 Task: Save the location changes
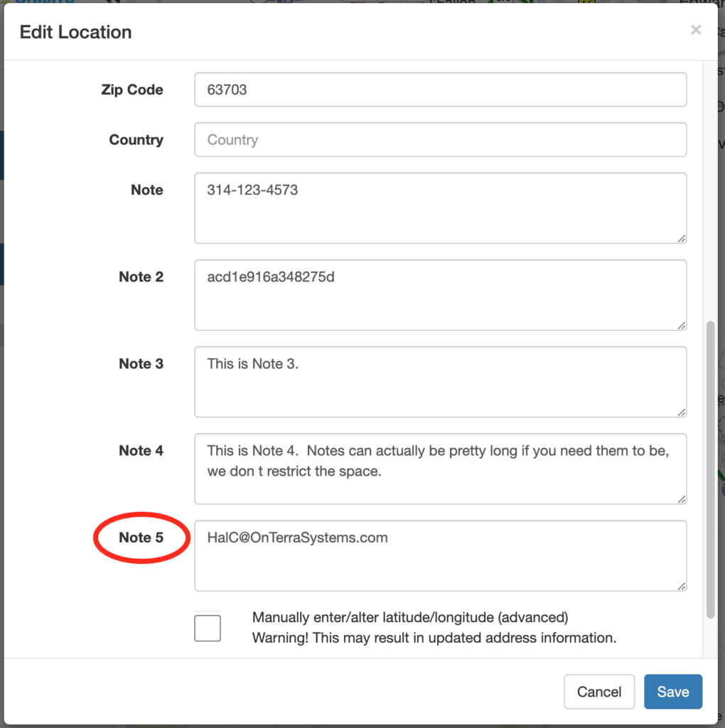tap(672, 692)
